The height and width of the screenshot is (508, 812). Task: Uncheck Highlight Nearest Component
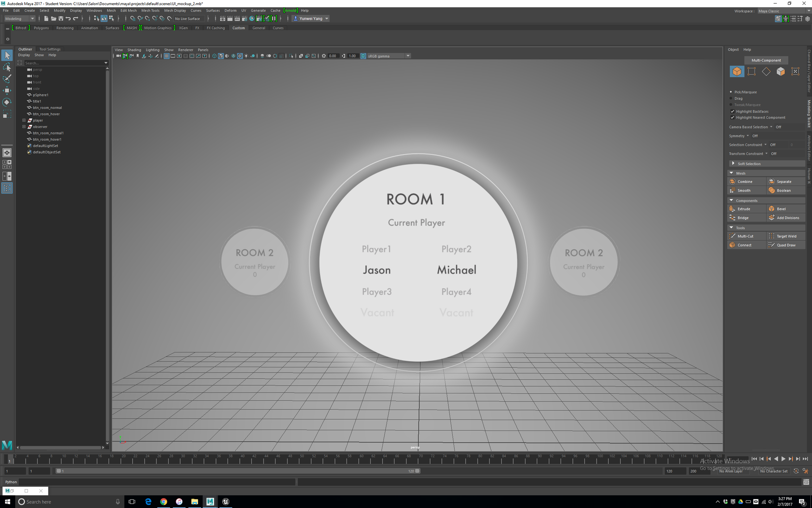click(732, 117)
